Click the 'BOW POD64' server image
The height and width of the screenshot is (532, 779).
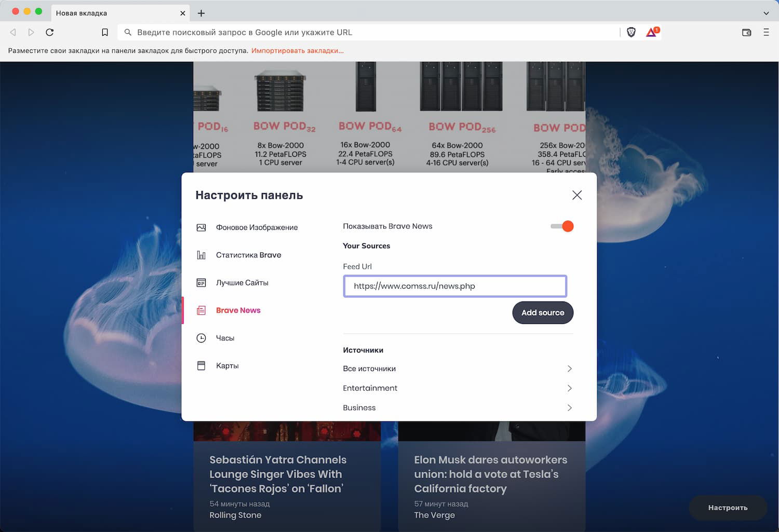click(x=366, y=87)
